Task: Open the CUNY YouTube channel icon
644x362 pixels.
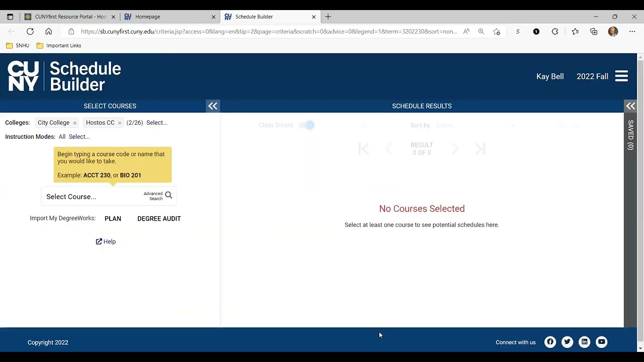Action: (x=601, y=342)
